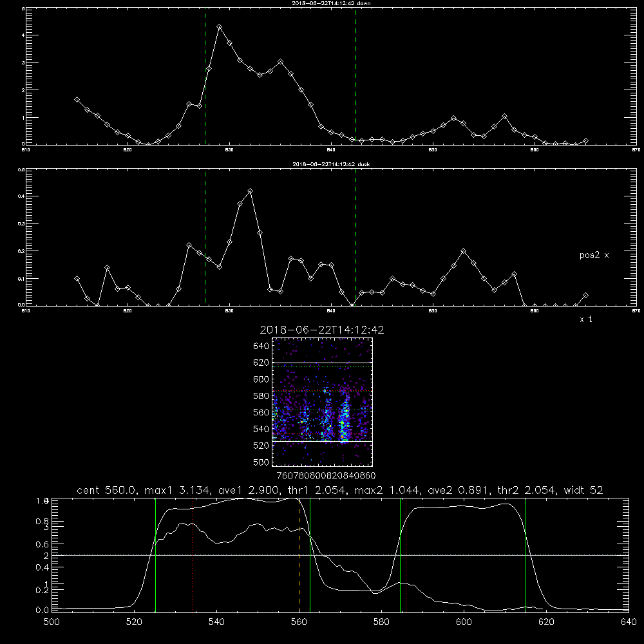Click the 'ave2 0.891' value
Viewport: 644px width, 644px height.
tap(459, 490)
